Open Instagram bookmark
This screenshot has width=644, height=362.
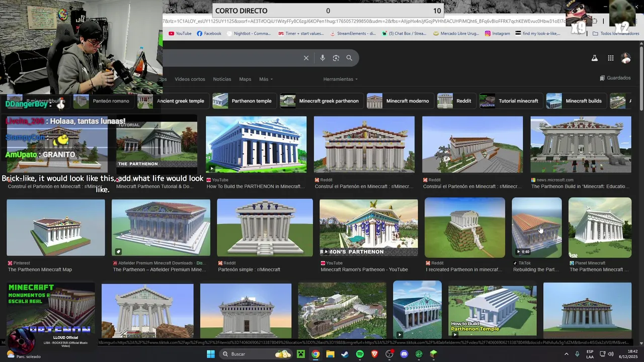pos(498,34)
